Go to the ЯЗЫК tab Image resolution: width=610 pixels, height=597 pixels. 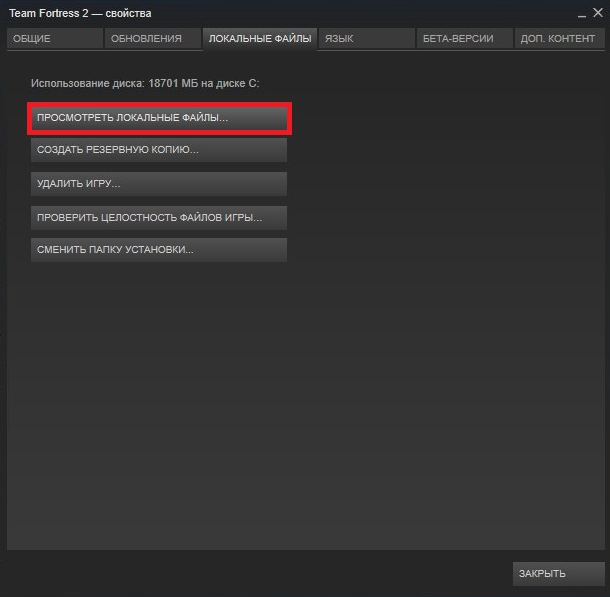pyautogui.click(x=366, y=39)
